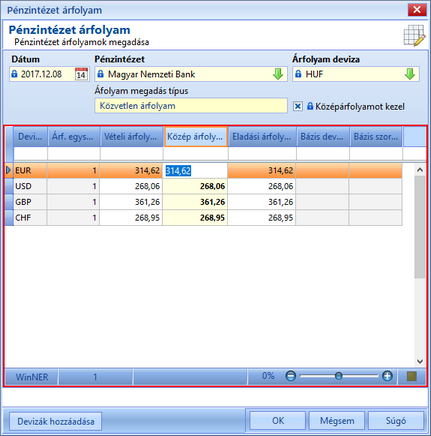
Task: Sort by Eladási árfolyam column header
Action: tap(262, 137)
